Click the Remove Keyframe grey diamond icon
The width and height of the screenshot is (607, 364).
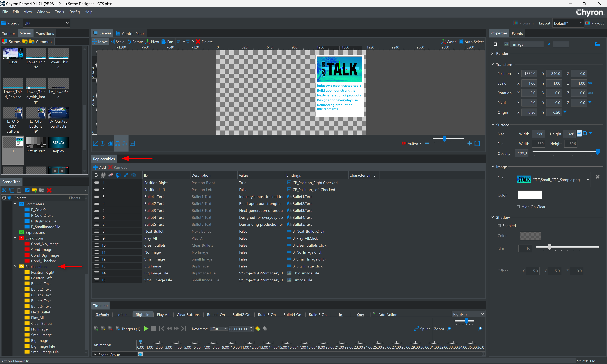pos(265,329)
